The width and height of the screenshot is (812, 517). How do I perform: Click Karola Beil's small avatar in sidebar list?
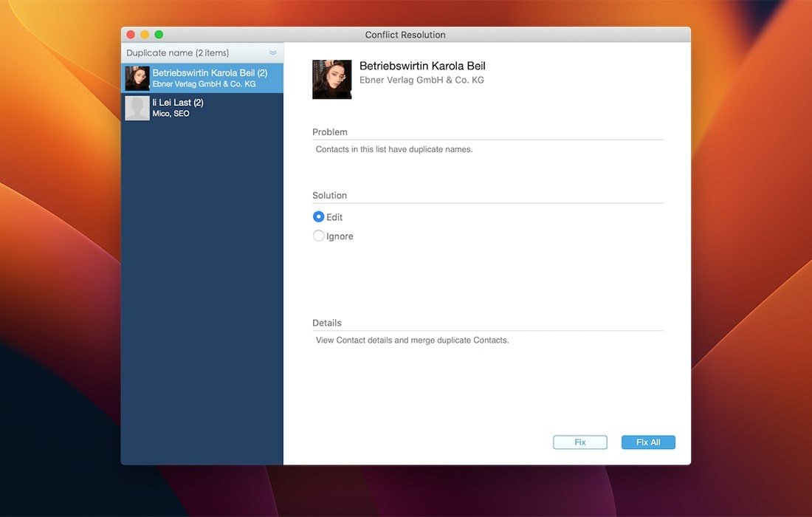pos(137,78)
